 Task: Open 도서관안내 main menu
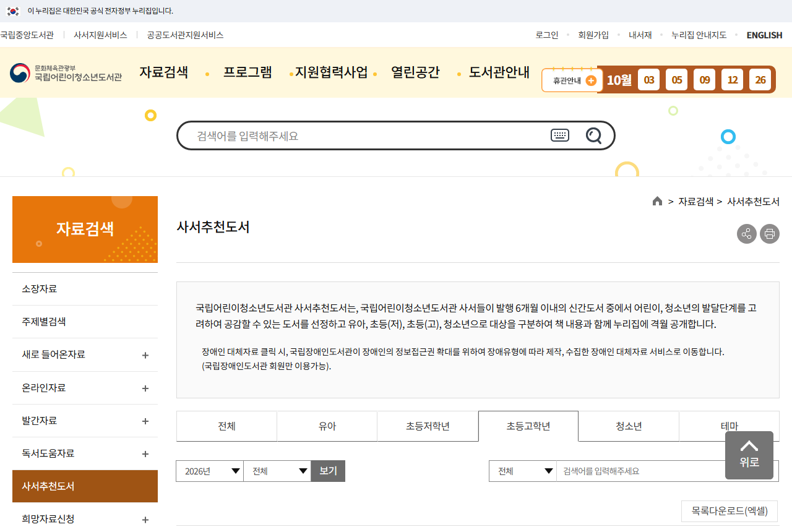pyautogui.click(x=499, y=72)
